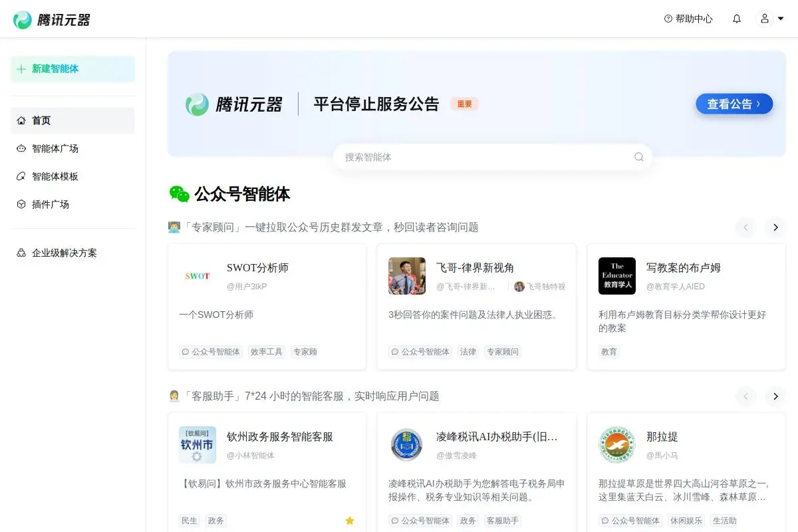The width and height of the screenshot is (798, 532).
Task: Click the @教育学人AIED author name
Action: click(x=676, y=287)
